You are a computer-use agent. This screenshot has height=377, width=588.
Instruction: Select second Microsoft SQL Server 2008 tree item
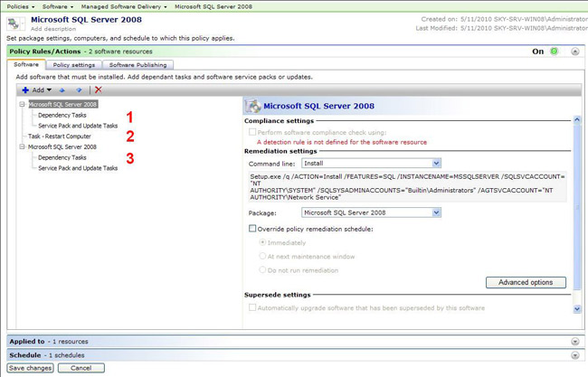tap(62, 146)
